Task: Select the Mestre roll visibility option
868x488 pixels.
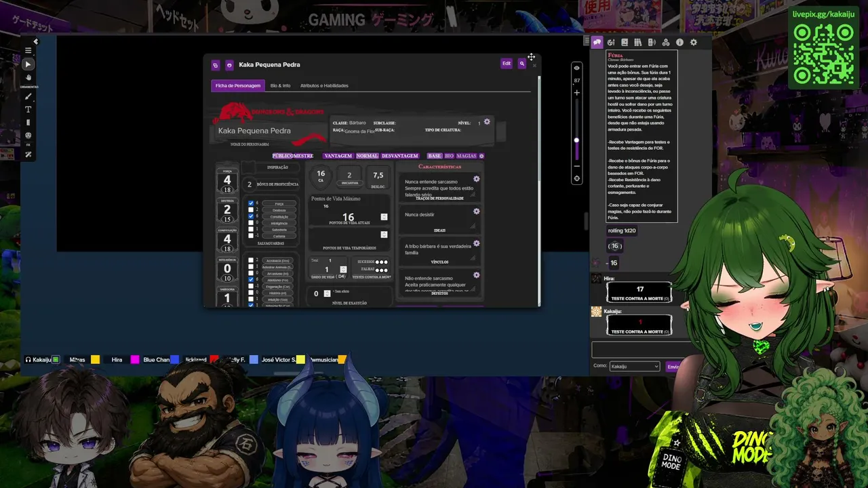Action: 303,156
